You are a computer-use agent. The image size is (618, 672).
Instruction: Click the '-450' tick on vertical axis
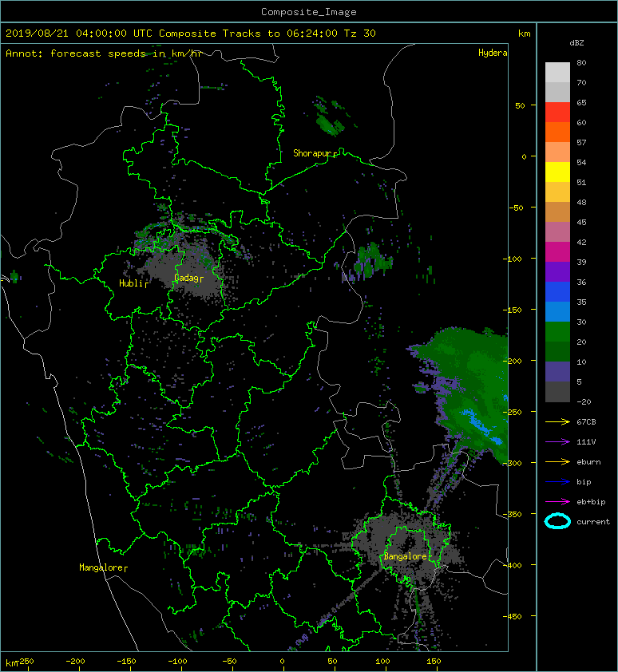(513, 617)
